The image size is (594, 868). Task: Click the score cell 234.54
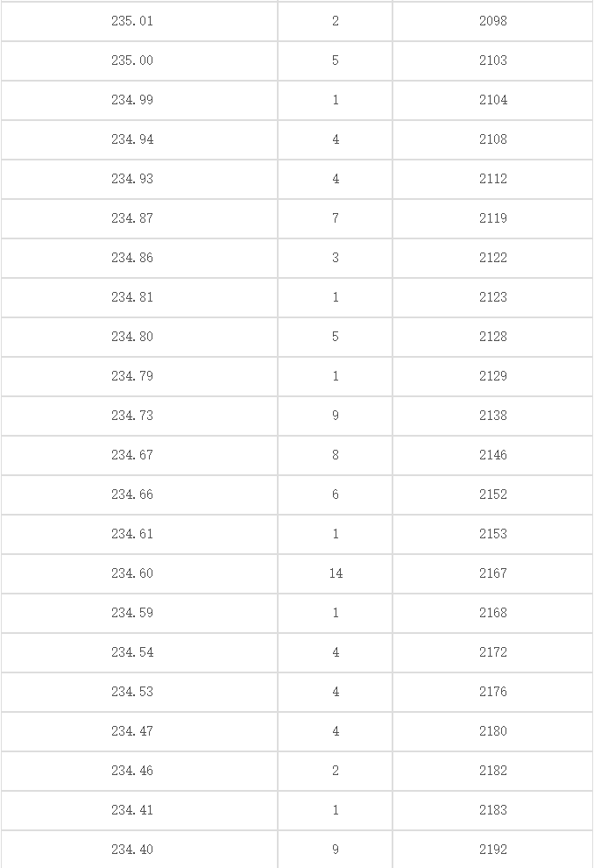pos(132,652)
